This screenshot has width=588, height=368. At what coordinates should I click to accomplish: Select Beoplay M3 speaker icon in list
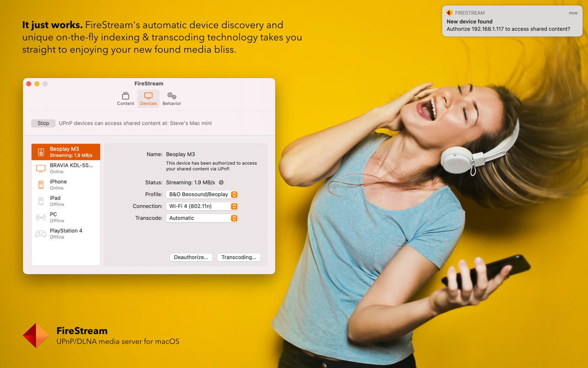41,152
